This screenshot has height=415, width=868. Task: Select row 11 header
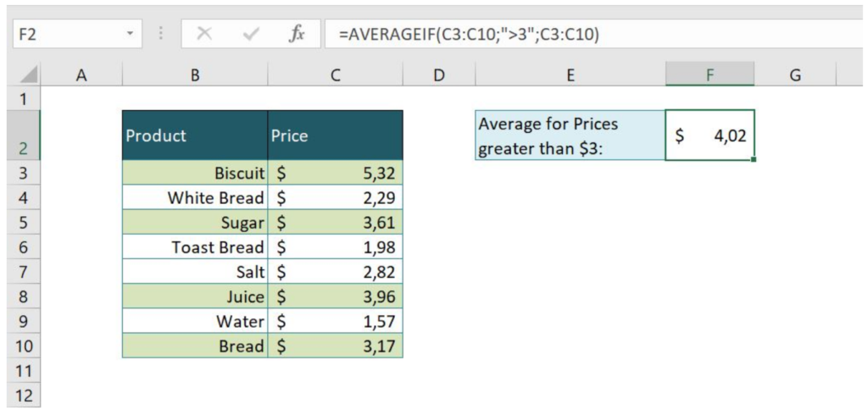click(23, 371)
